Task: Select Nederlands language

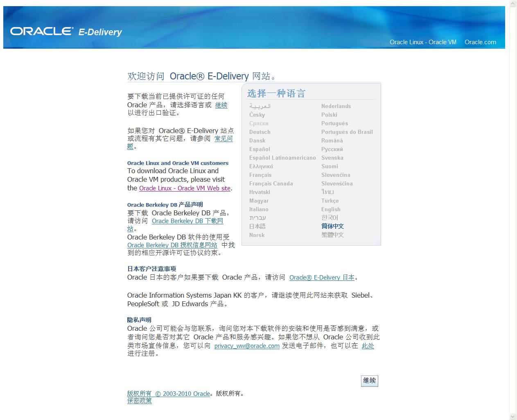Action: coord(336,106)
